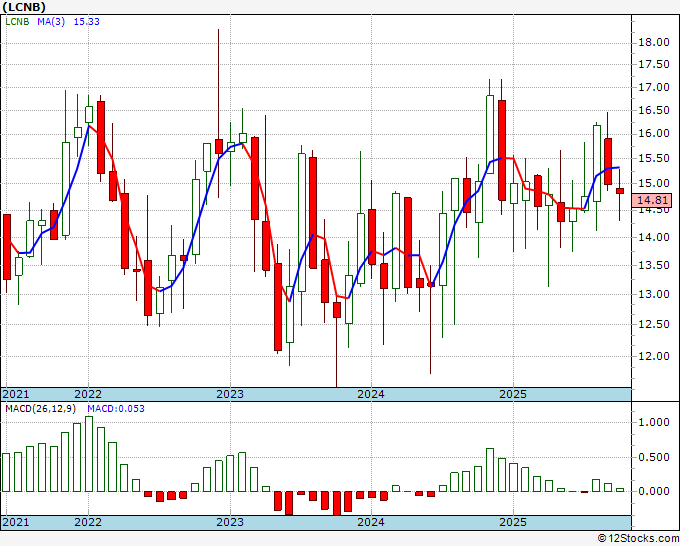Click the MACD(26,12,9) indicator label
The height and width of the screenshot is (546, 680).
[41, 409]
